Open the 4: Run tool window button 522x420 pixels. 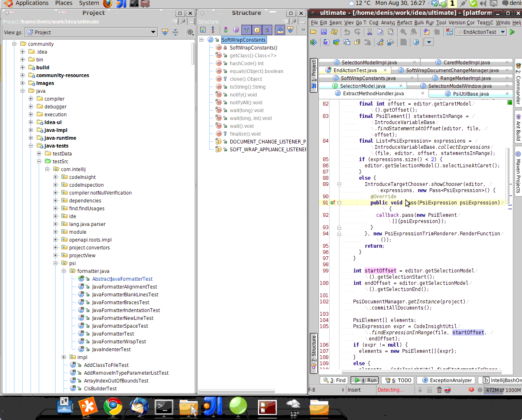pyautogui.click(x=365, y=380)
